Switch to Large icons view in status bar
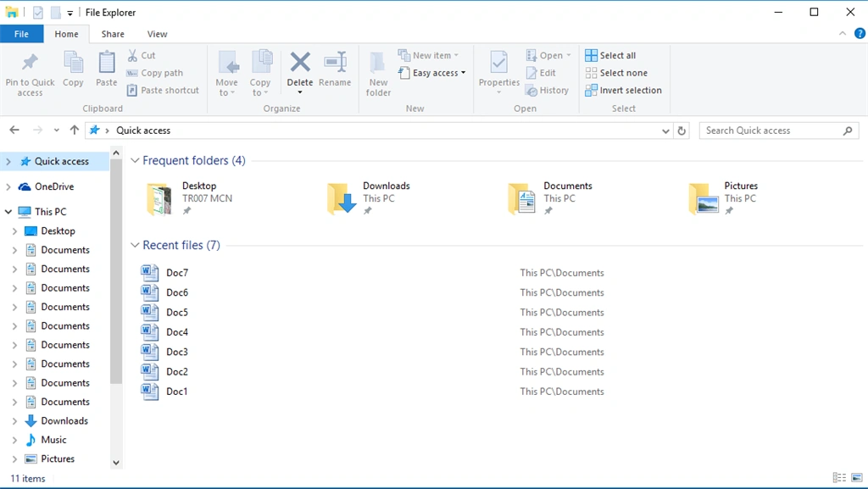 click(857, 477)
